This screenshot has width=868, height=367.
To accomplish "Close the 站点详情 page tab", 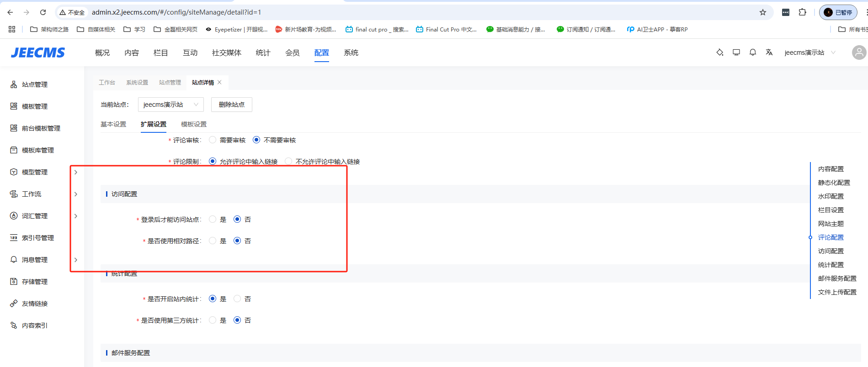I will [219, 82].
